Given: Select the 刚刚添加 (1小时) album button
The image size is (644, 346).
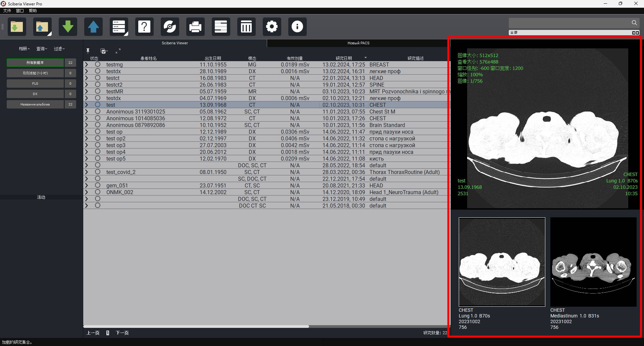Looking at the screenshot, I should click(35, 73).
